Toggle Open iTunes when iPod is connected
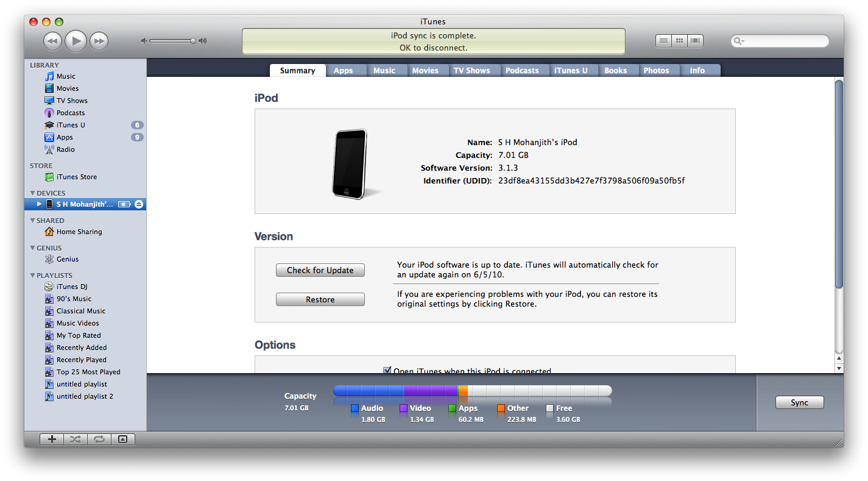868x481 pixels. [387, 370]
